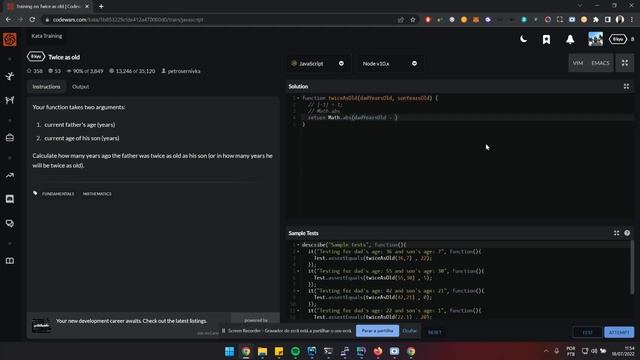Image resolution: width=640 pixels, height=360 pixels.
Task: Open the Sample Tests help question-mark icon
Action: pos(627,233)
